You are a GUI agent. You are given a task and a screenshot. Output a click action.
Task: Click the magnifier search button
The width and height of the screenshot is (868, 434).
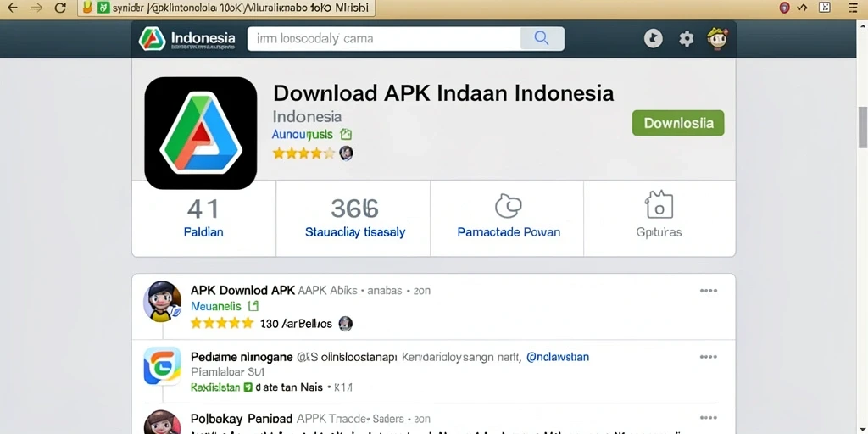[542, 38]
